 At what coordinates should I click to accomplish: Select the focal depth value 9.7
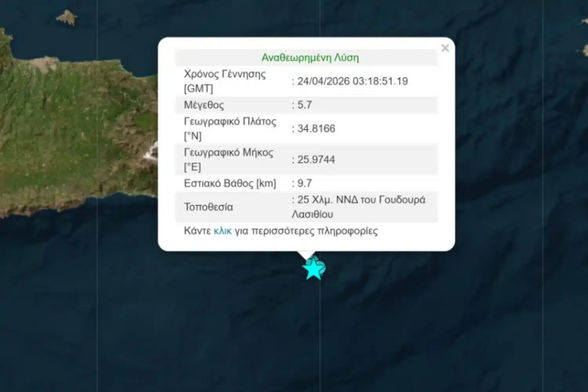pos(305,183)
